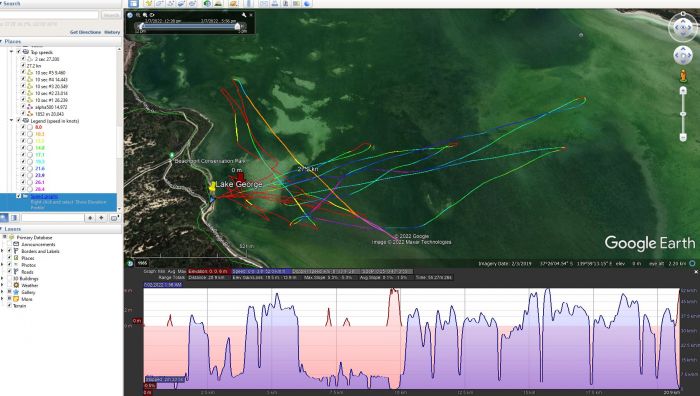
Task: Click the move-up arrow in Places panel
Action: click(x=90, y=218)
